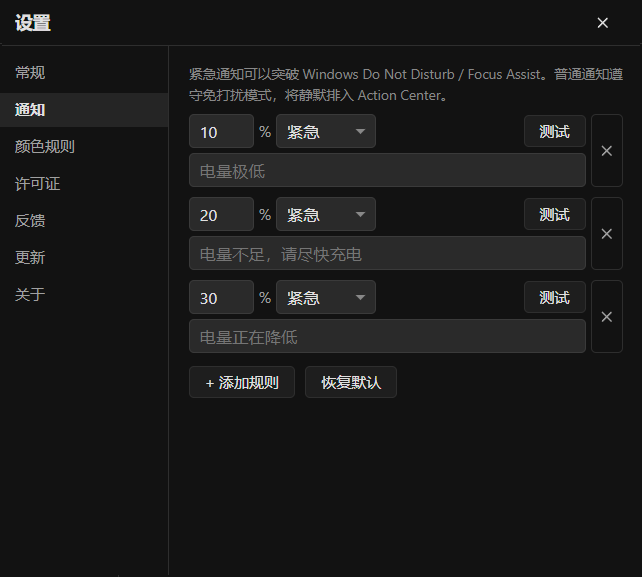The width and height of the screenshot is (642, 577).
Task: Delete the 30% notification rule
Action: pyautogui.click(x=607, y=317)
